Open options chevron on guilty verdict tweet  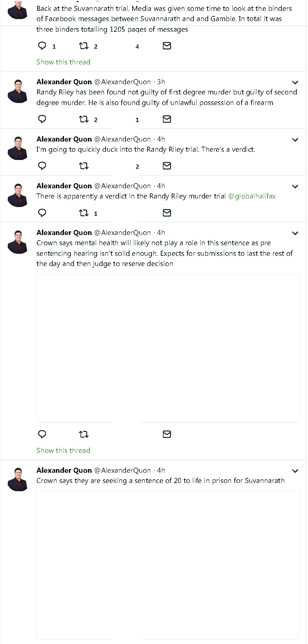pos(295,82)
